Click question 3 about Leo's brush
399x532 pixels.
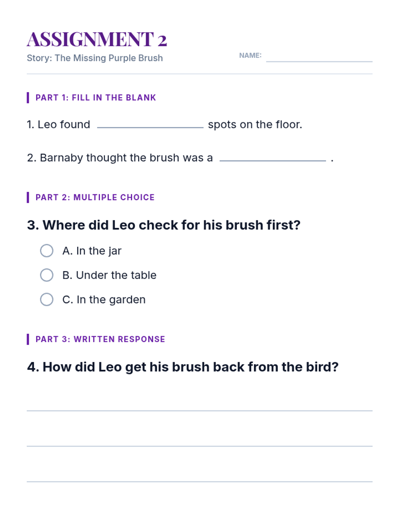[164, 225]
